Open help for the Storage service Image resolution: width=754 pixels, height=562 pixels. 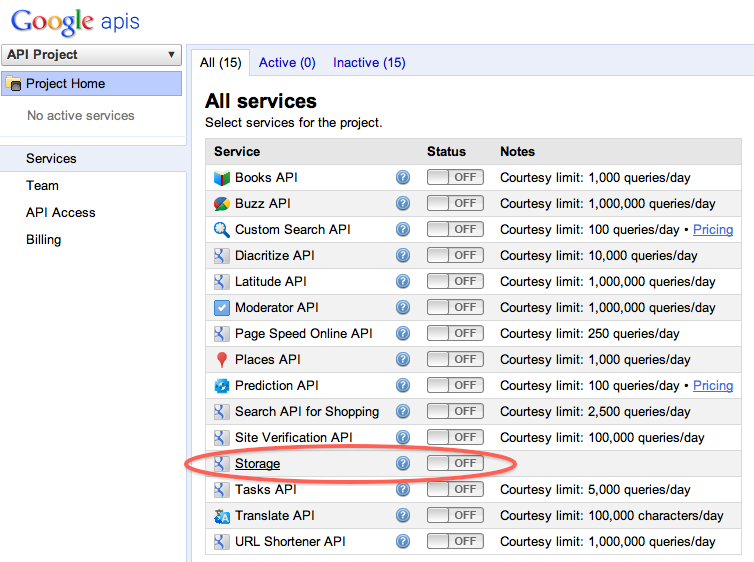pos(403,463)
